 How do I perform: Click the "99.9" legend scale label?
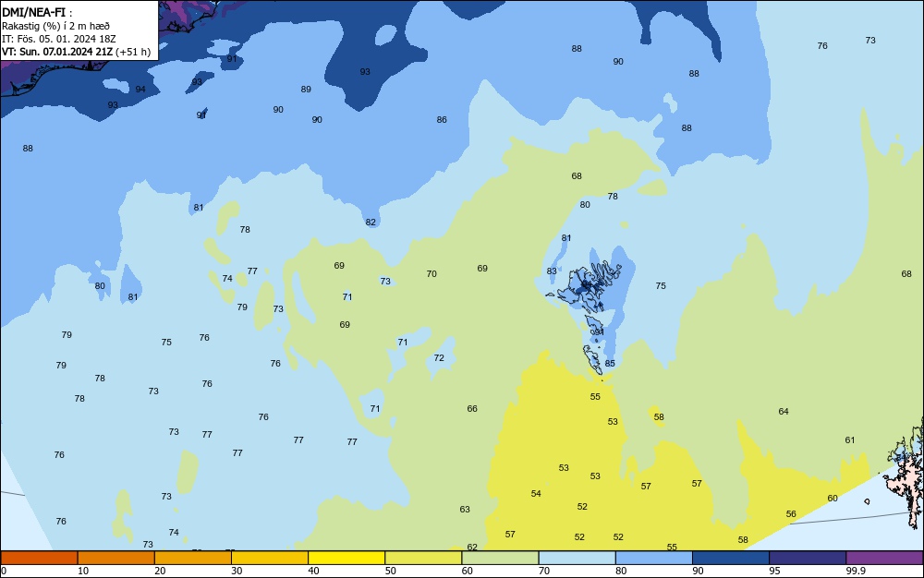856,571
